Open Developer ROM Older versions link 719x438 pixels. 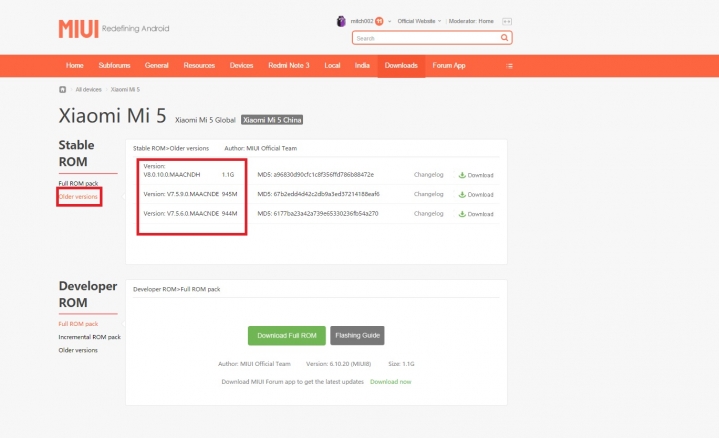tap(78, 350)
